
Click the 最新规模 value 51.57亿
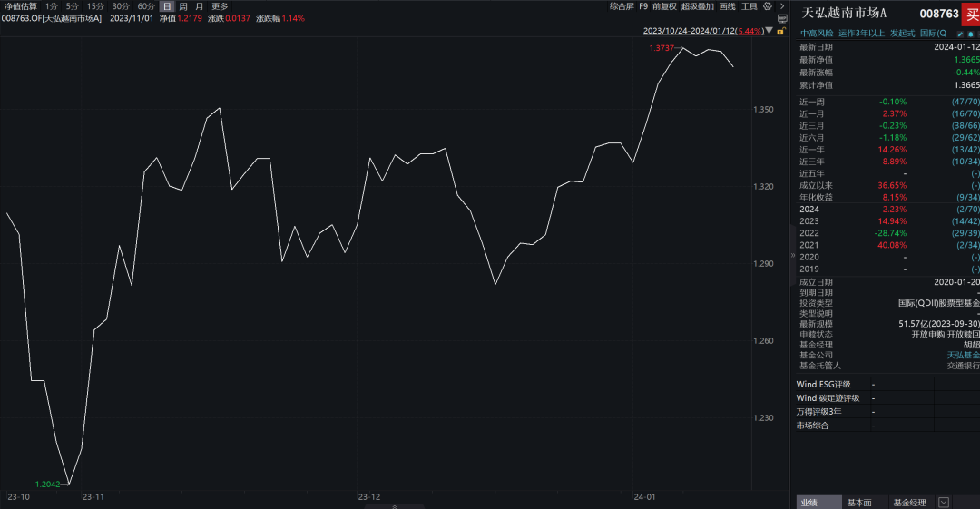[x=939, y=324]
